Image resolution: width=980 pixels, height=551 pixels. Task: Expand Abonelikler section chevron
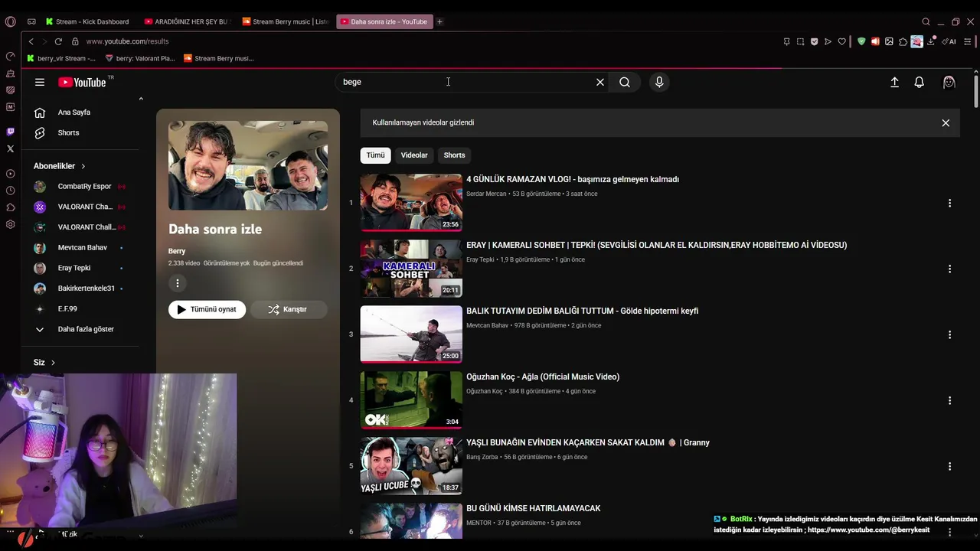pyautogui.click(x=83, y=166)
